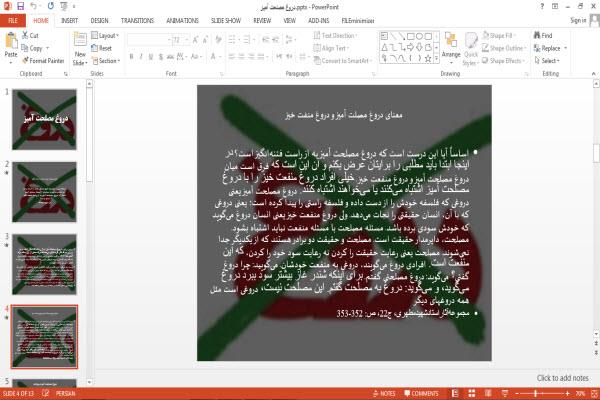The image size is (600, 400).
Task: Switch to Slide Sorter view in status bar
Action: click(x=471, y=393)
